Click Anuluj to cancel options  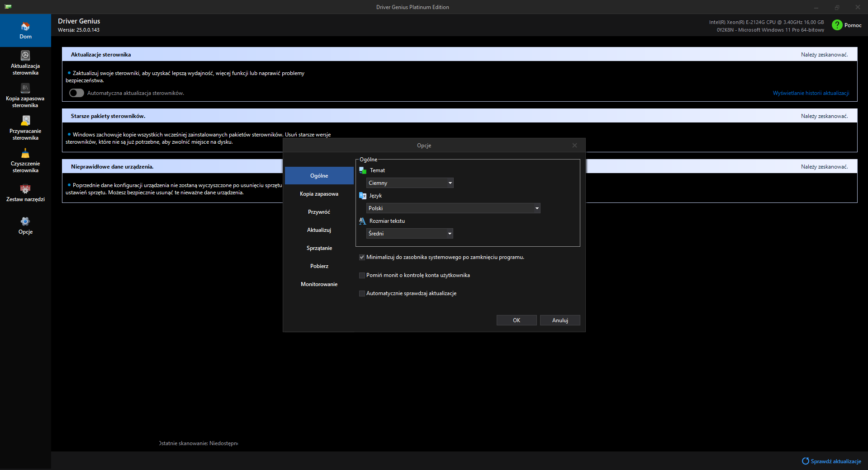click(x=560, y=320)
